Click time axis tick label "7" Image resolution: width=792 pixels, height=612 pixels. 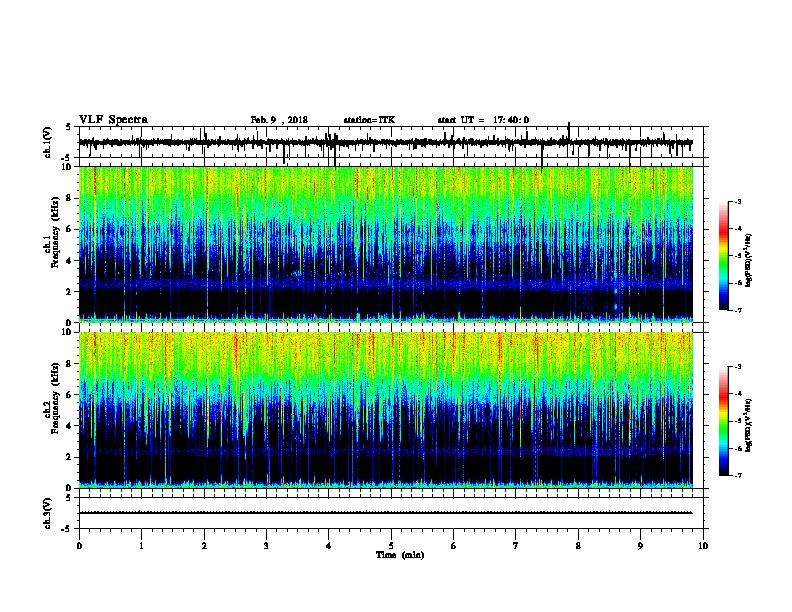pos(516,546)
